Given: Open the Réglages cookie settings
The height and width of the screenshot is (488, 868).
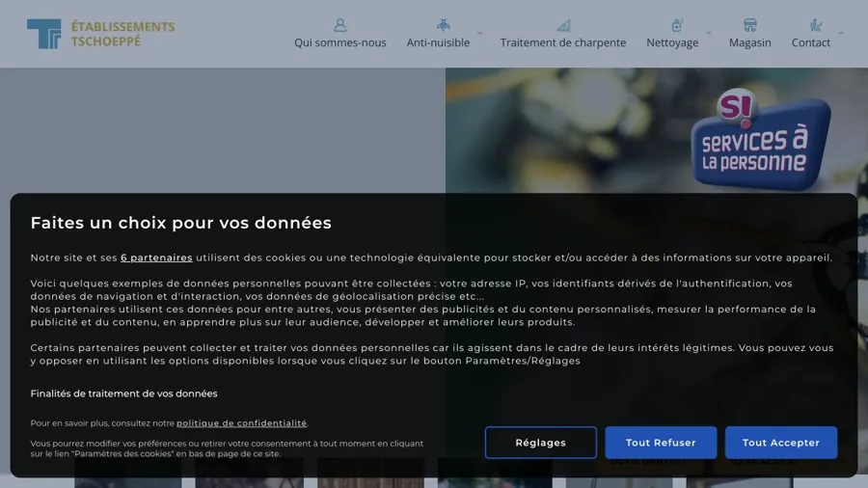Looking at the screenshot, I should click(540, 443).
